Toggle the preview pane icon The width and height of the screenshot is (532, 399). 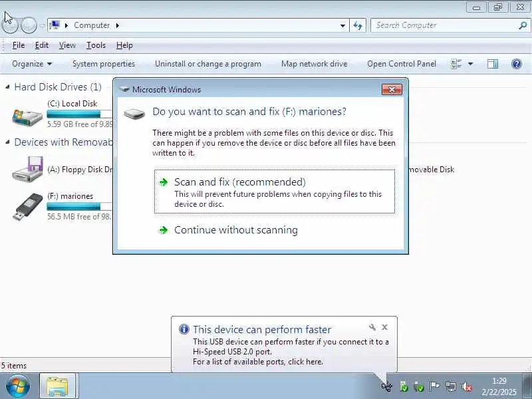point(493,64)
